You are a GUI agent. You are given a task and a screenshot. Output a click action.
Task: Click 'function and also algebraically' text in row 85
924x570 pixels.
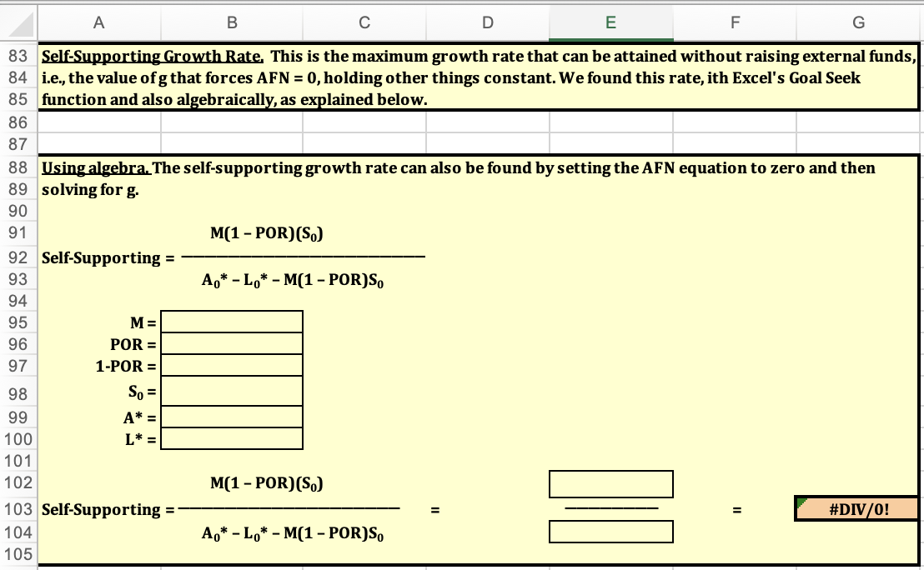pyautogui.click(x=158, y=100)
